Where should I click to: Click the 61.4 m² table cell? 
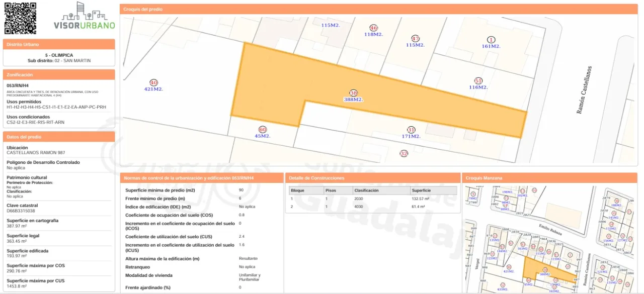coord(419,207)
